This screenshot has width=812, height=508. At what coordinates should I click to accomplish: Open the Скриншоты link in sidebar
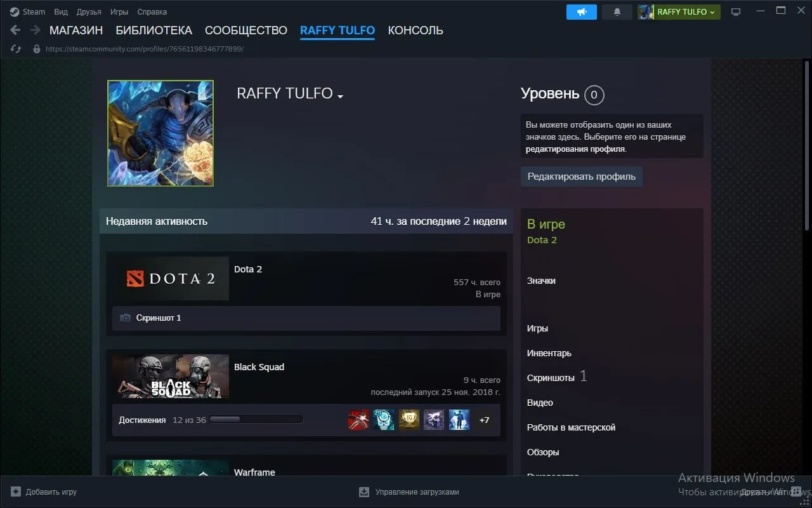pos(551,378)
